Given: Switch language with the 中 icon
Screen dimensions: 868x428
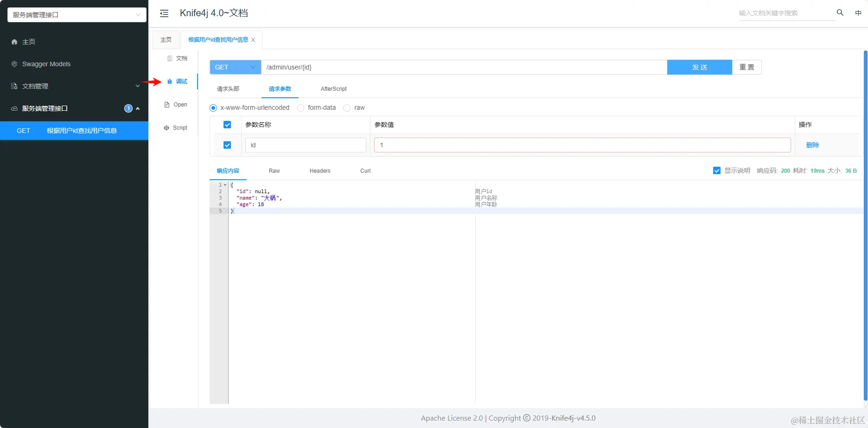Looking at the screenshot, I should [x=858, y=13].
